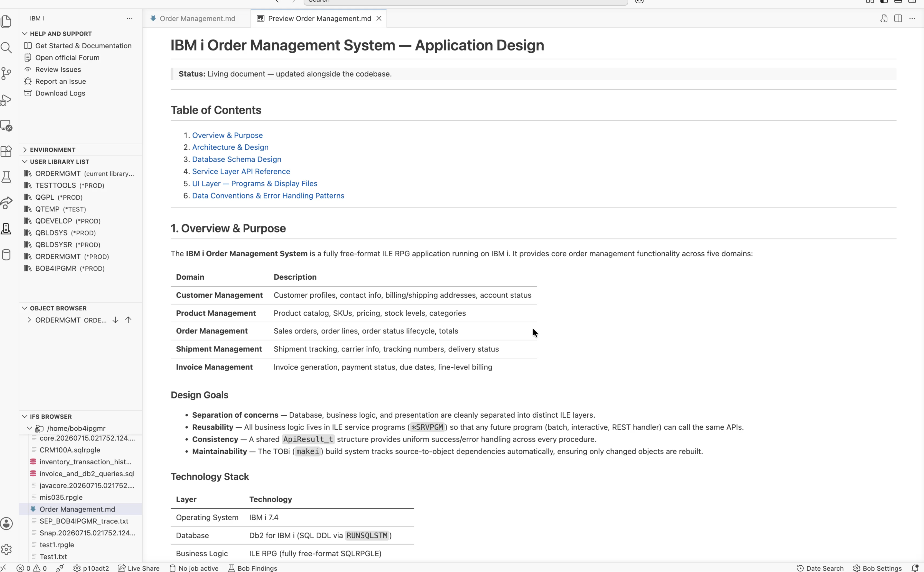Screen dimensions: 924x572
Task: Open the Extensions view
Action: coord(6,151)
